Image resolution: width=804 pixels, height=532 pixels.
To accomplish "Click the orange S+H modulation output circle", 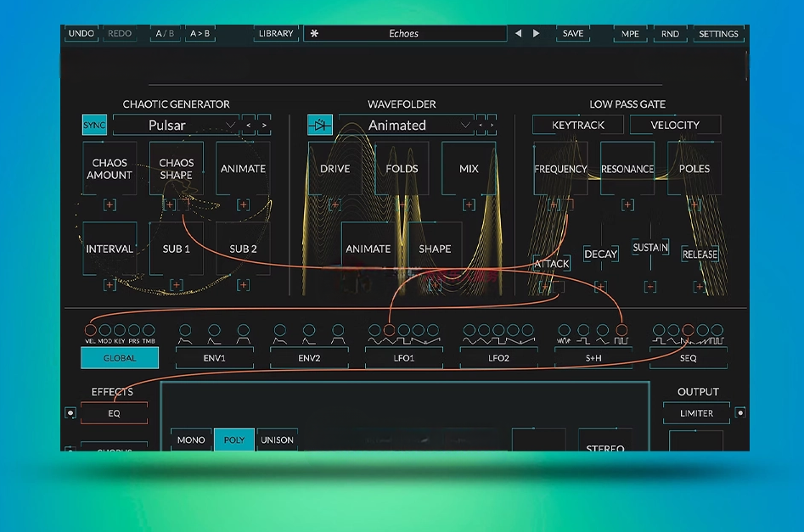I will click(621, 329).
